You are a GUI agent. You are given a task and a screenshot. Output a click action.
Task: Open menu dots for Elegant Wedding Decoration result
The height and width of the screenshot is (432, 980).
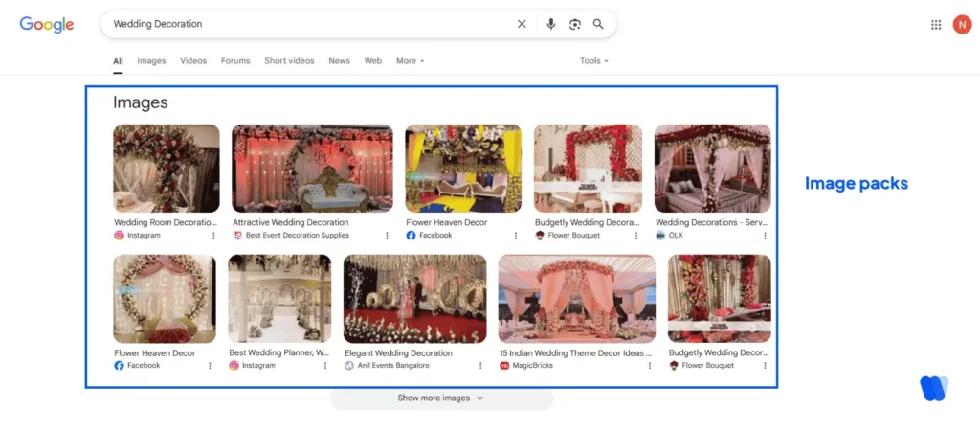(480, 365)
